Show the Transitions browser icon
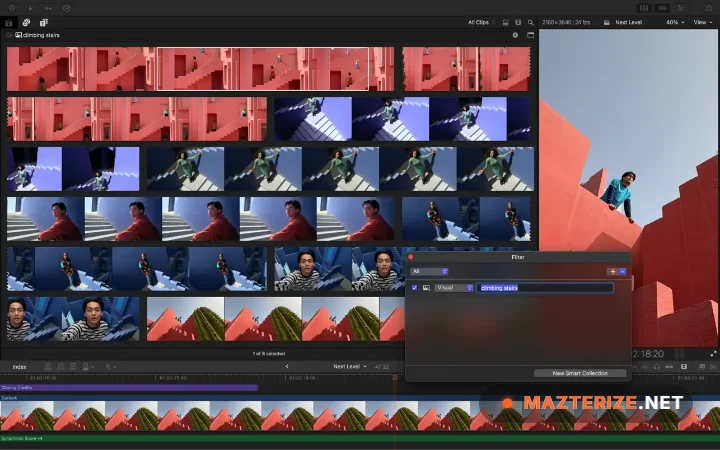The image size is (720, 450). coord(713,367)
